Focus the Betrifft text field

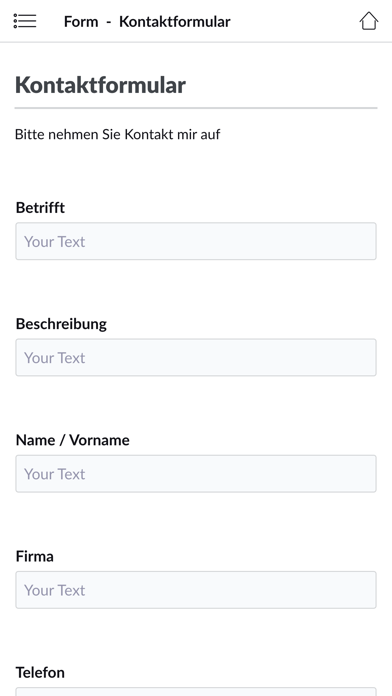point(196,241)
